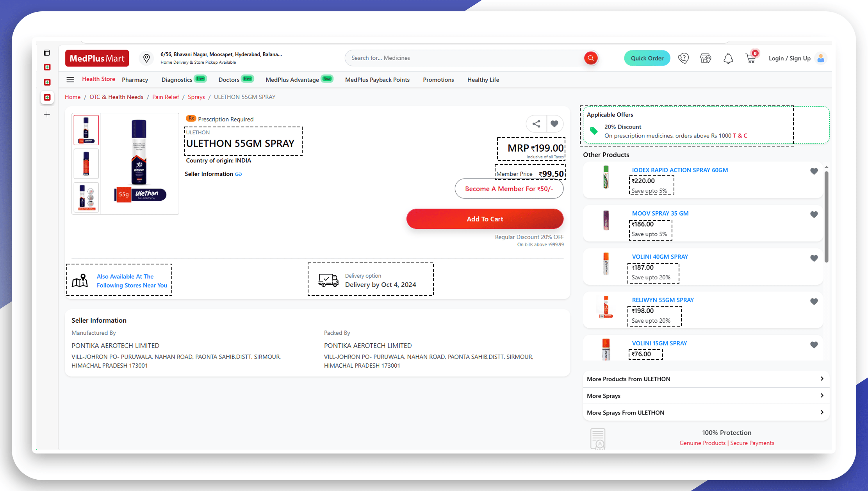Click the delivery truck icon
The image size is (868, 491).
click(328, 280)
